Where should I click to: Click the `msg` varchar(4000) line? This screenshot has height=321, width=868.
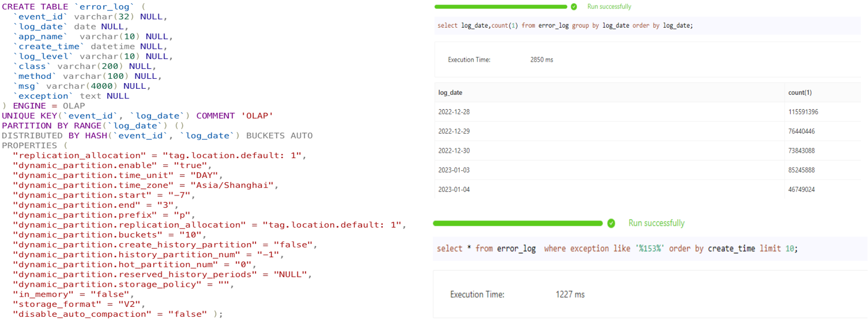82,86
